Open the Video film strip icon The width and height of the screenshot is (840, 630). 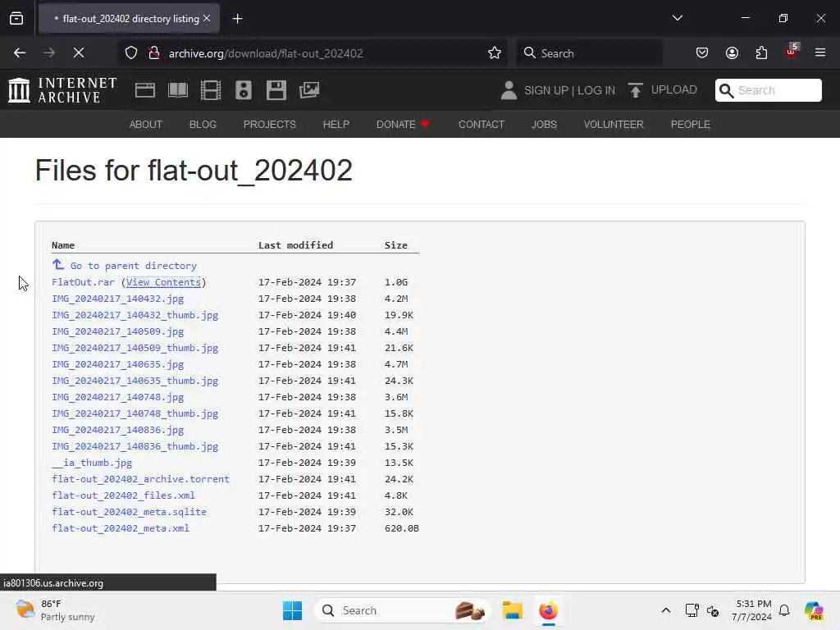coord(211,90)
